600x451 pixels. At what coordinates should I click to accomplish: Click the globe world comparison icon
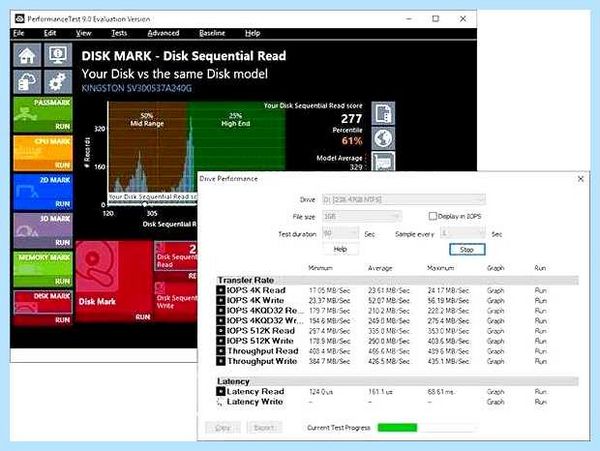coord(383,138)
